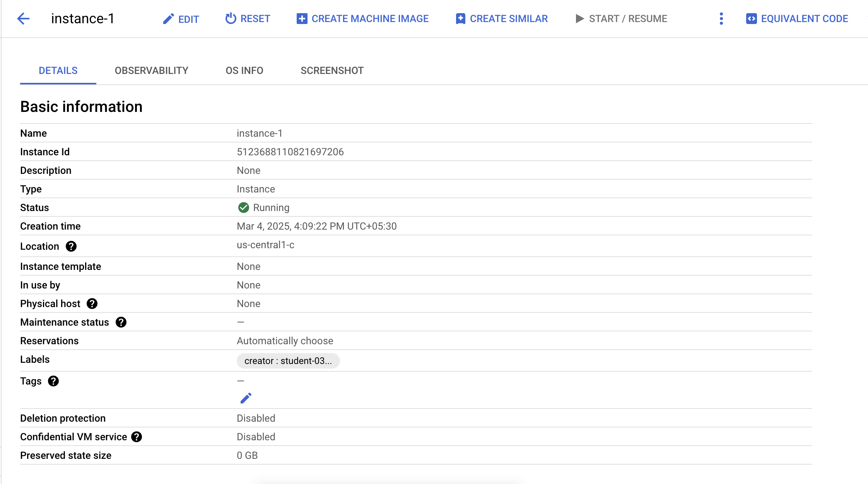Switch to the SCREENSHOT tab
Viewport: 868px width, 484px height.
pos(331,70)
